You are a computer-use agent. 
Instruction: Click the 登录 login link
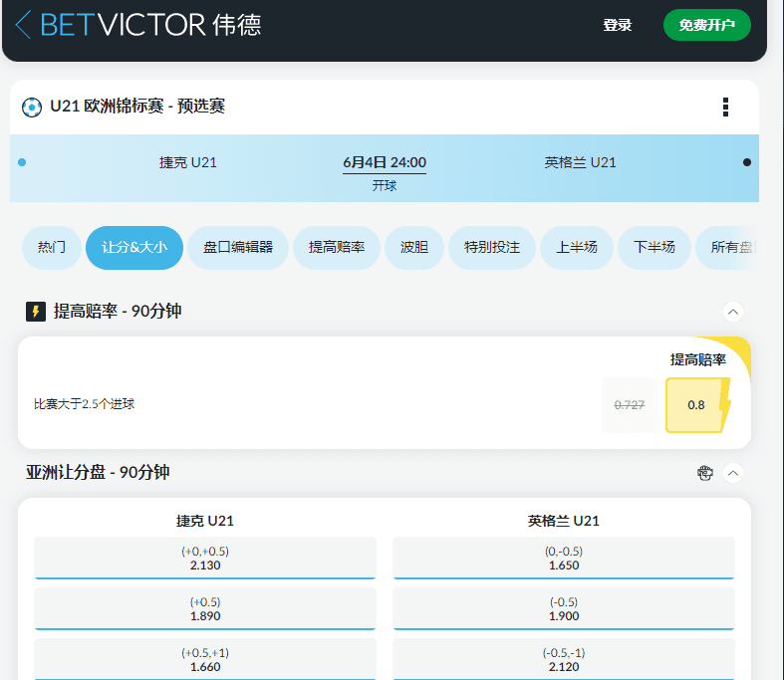point(618,25)
